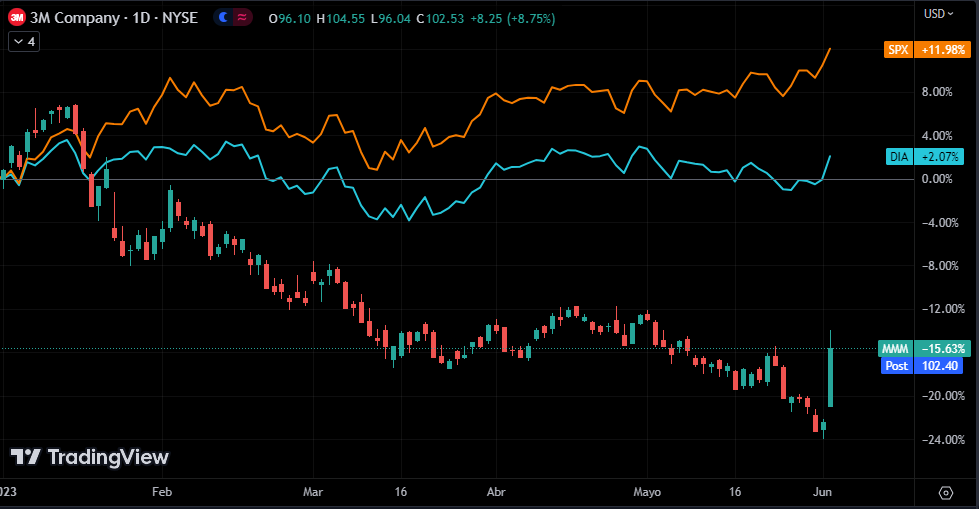This screenshot has height=509, width=979.
Task: Open the USD currency dropdown
Action: [938, 13]
